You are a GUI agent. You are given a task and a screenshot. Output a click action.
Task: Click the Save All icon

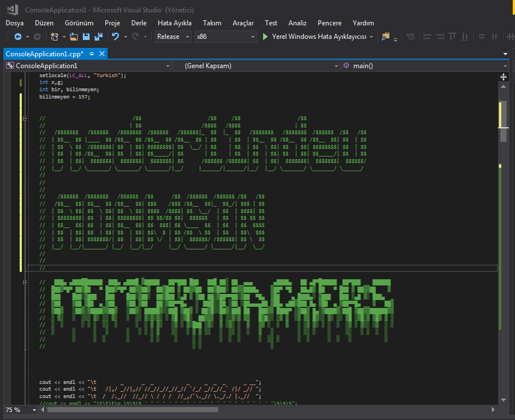(99, 37)
